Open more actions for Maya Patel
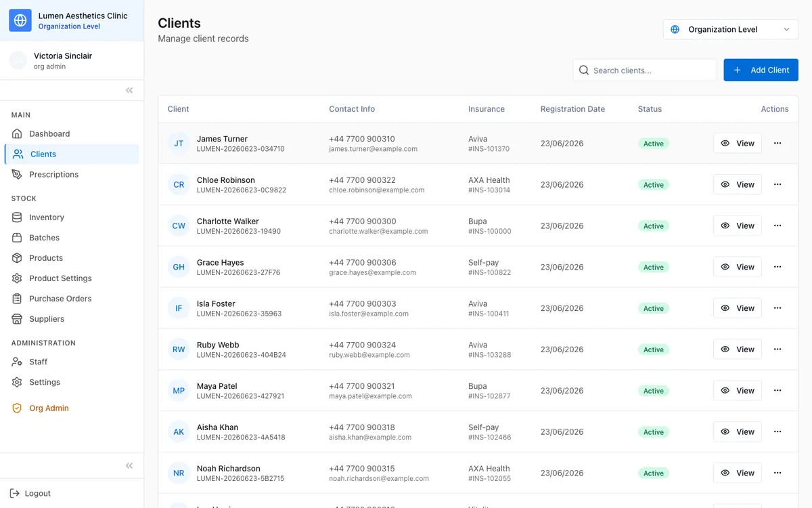812x508 pixels. click(777, 391)
